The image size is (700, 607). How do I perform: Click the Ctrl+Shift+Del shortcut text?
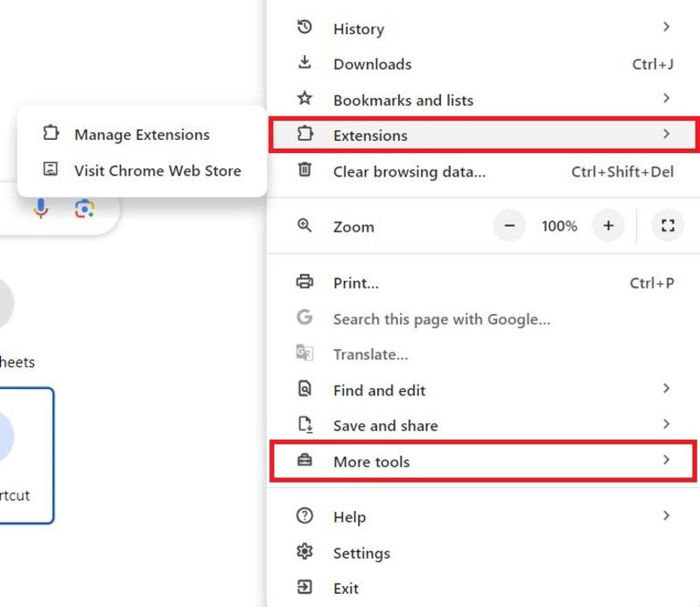tap(622, 171)
